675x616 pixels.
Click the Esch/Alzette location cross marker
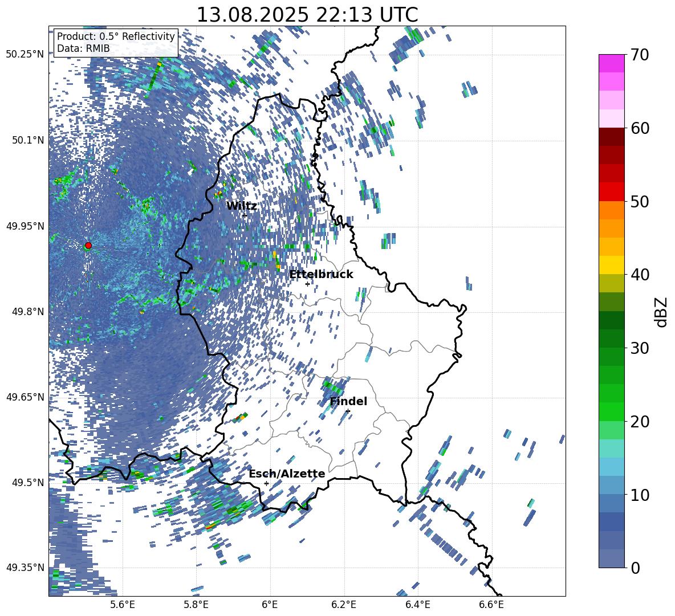point(266,483)
